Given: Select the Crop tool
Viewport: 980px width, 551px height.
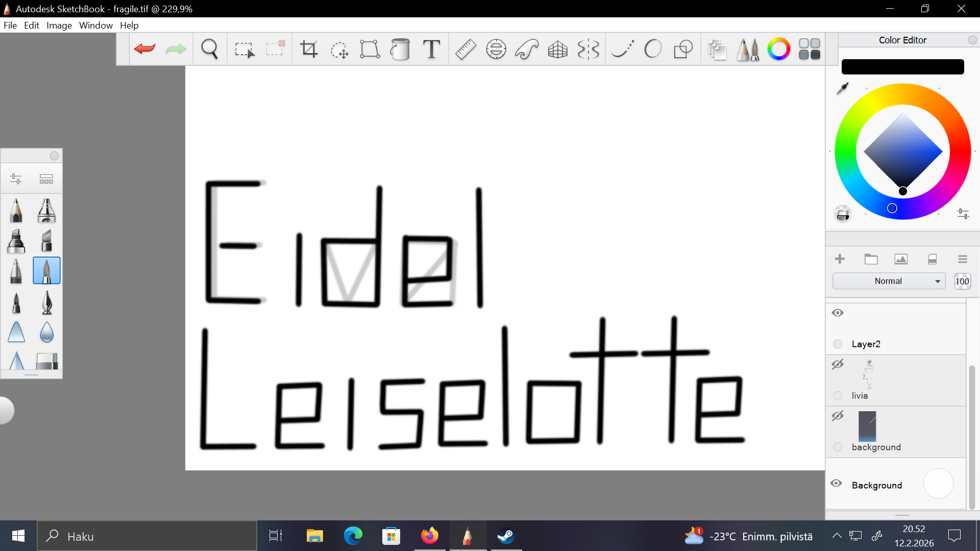Looking at the screenshot, I should 309,49.
